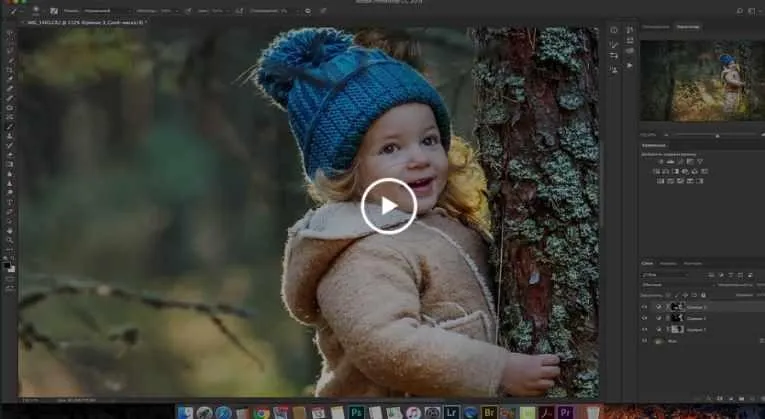The height and width of the screenshot is (419, 765).
Task: Switch to the Channels tab
Action: click(668, 263)
